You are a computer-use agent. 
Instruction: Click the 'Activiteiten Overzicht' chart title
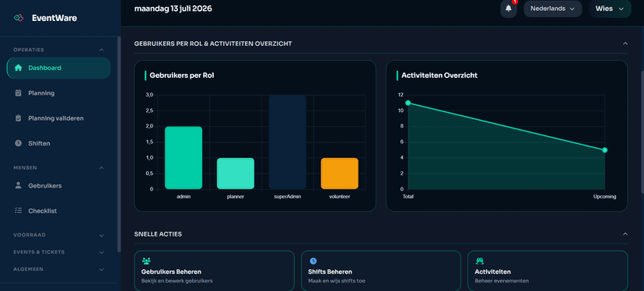(x=439, y=75)
